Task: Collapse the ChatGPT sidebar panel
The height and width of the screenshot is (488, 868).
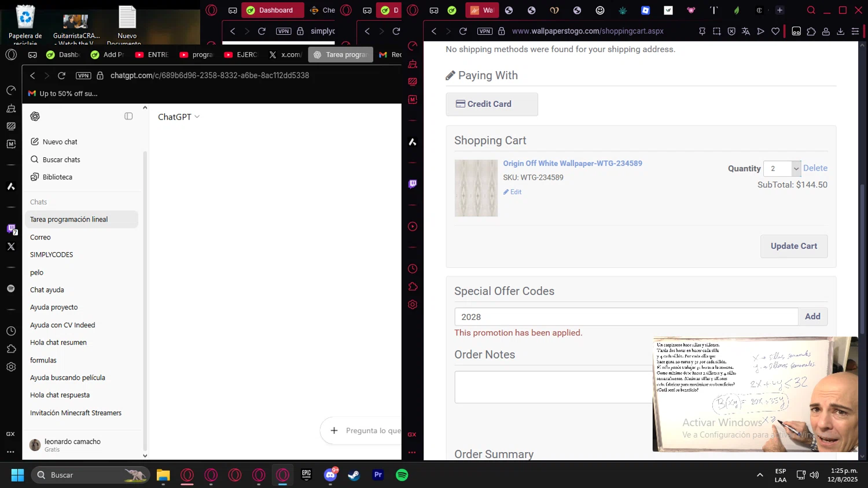Action: [x=128, y=116]
